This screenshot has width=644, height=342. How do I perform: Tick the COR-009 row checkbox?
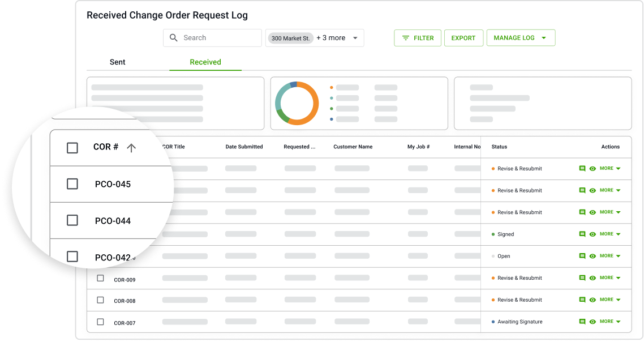(x=100, y=279)
